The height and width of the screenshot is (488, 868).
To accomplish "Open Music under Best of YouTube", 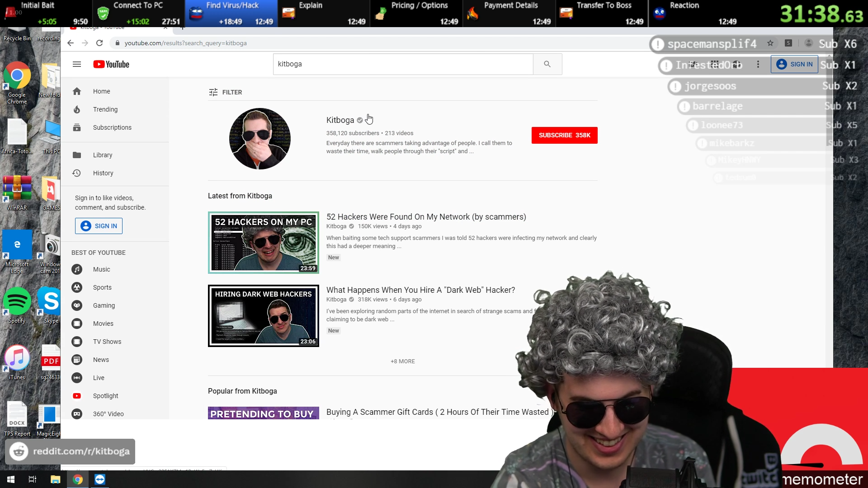I will coord(115,269).
